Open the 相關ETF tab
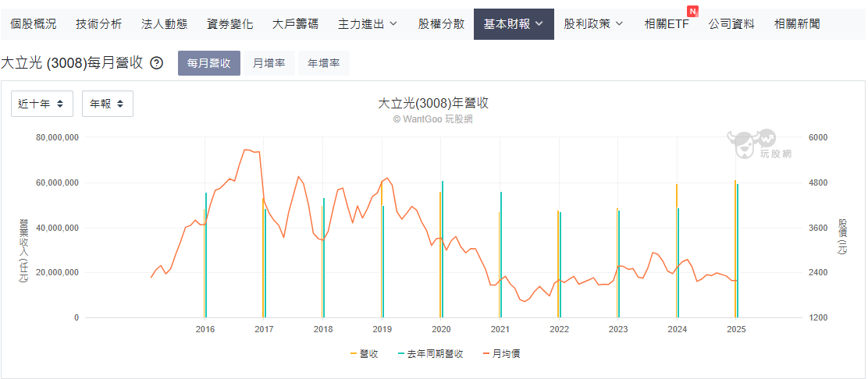868x379 pixels. [x=667, y=24]
